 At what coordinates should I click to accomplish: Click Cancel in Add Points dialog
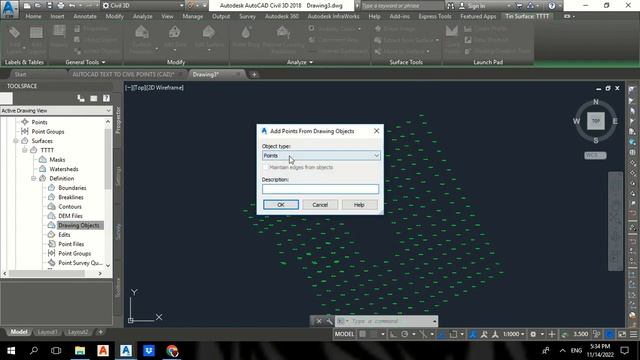pyautogui.click(x=320, y=204)
